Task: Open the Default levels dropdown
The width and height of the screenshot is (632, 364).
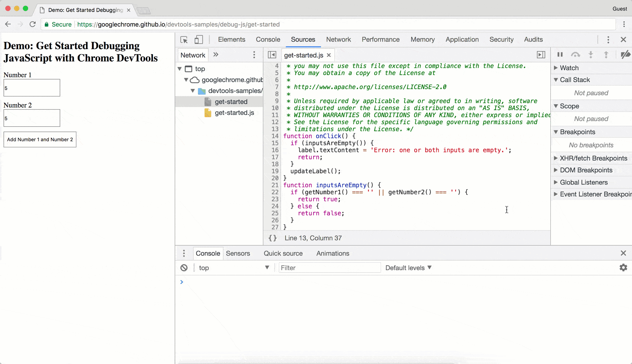Action: [x=408, y=268]
